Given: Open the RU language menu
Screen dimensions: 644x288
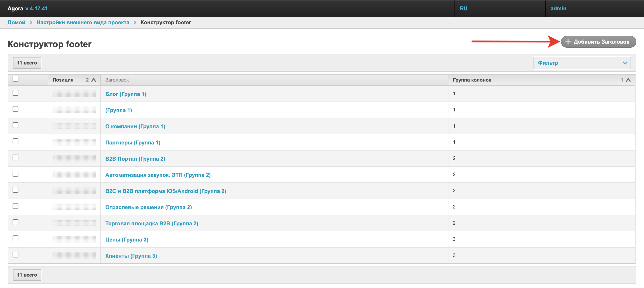Looking at the screenshot, I should 463,8.
